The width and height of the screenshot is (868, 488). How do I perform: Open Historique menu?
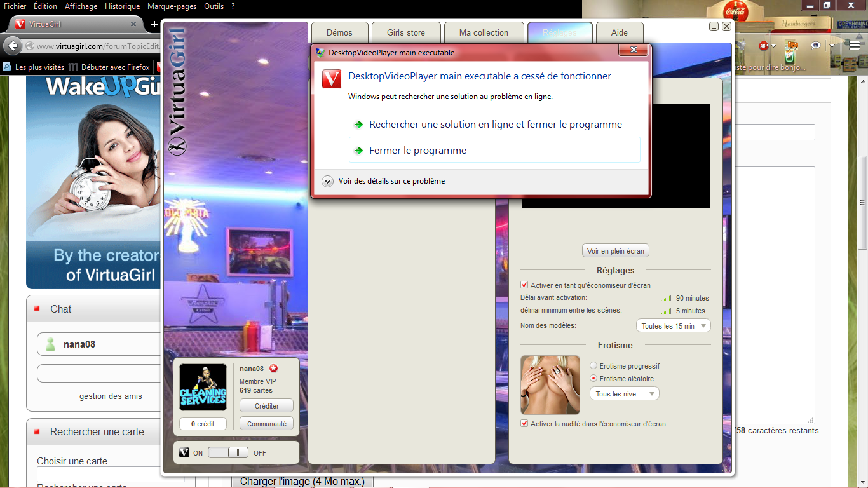[122, 6]
